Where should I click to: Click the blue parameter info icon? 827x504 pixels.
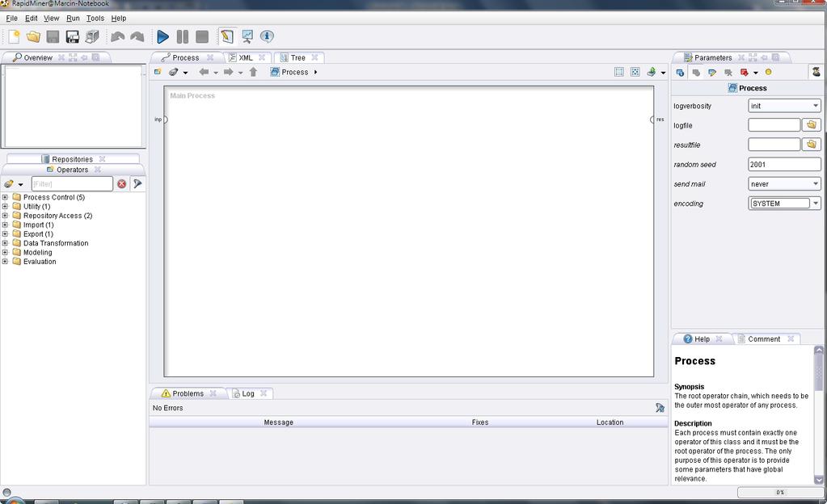(680, 72)
